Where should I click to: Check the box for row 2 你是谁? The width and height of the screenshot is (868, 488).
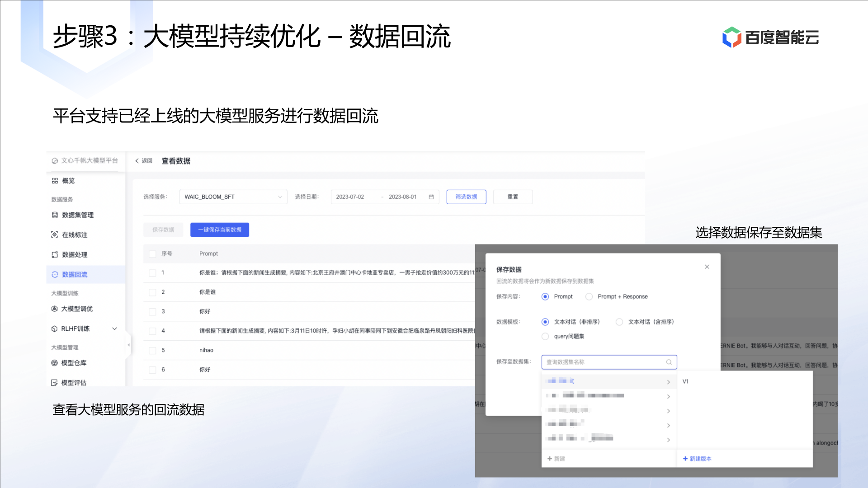pyautogui.click(x=152, y=292)
